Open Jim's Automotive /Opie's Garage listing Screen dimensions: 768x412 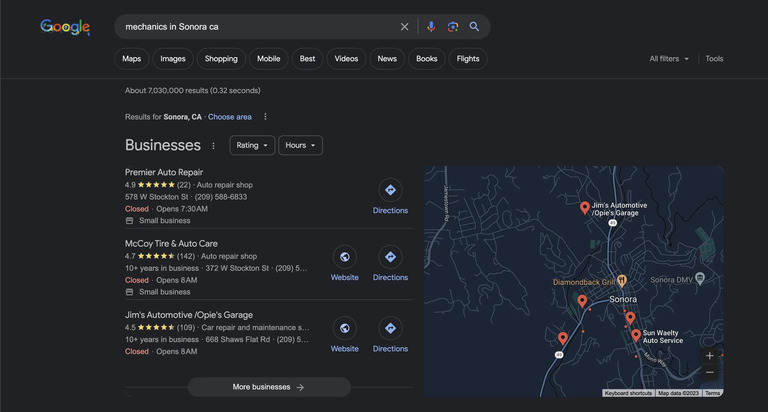click(x=189, y=315)
